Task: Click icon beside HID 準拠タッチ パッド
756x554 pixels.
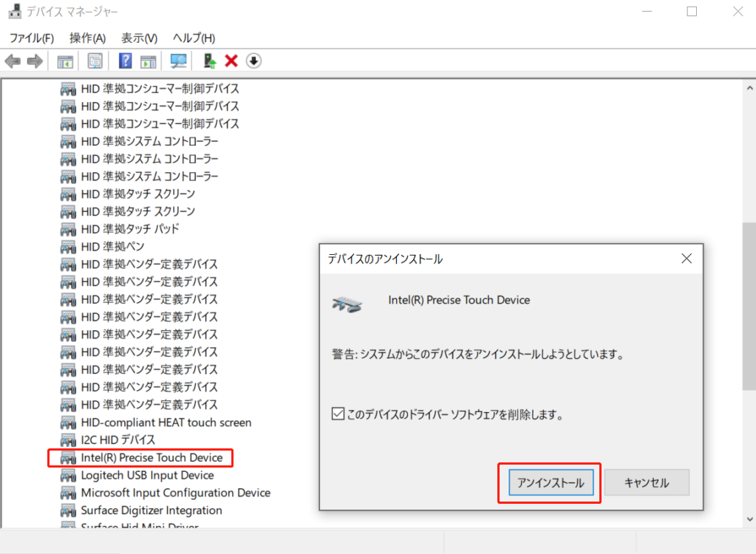Action: 68,229
